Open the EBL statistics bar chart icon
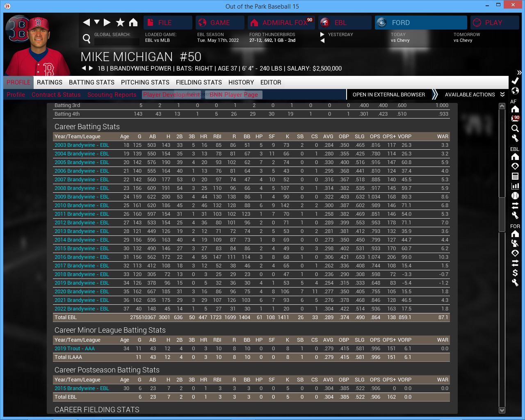 [515, 186]
